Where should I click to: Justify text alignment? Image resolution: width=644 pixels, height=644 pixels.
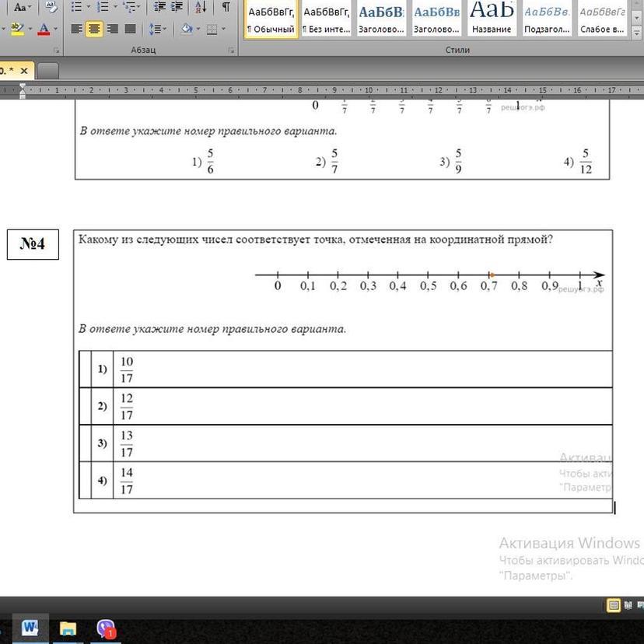point(130,29)
